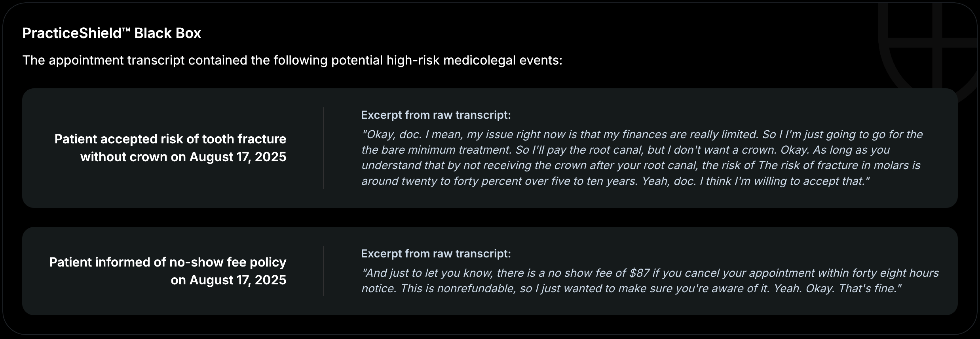This screenshot has height=339, width=980.
Task: Click the vertical divider in the tooth fracture card
Action: [324, 148]
